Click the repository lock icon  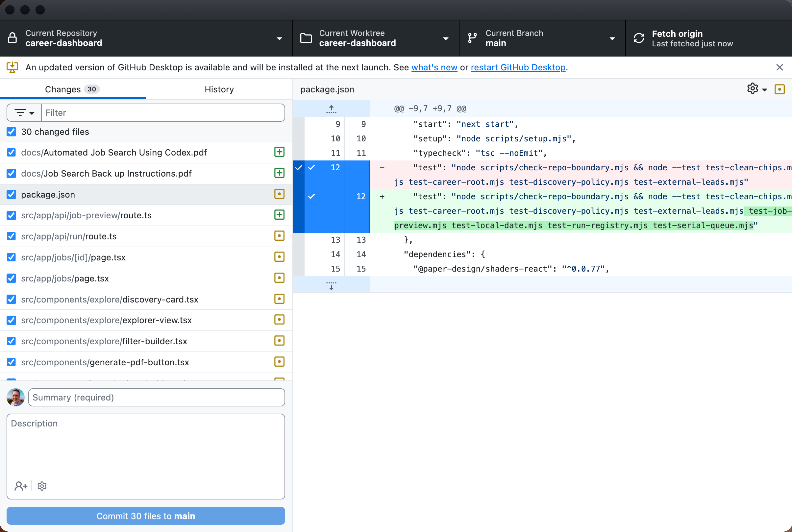pos(12,38)
